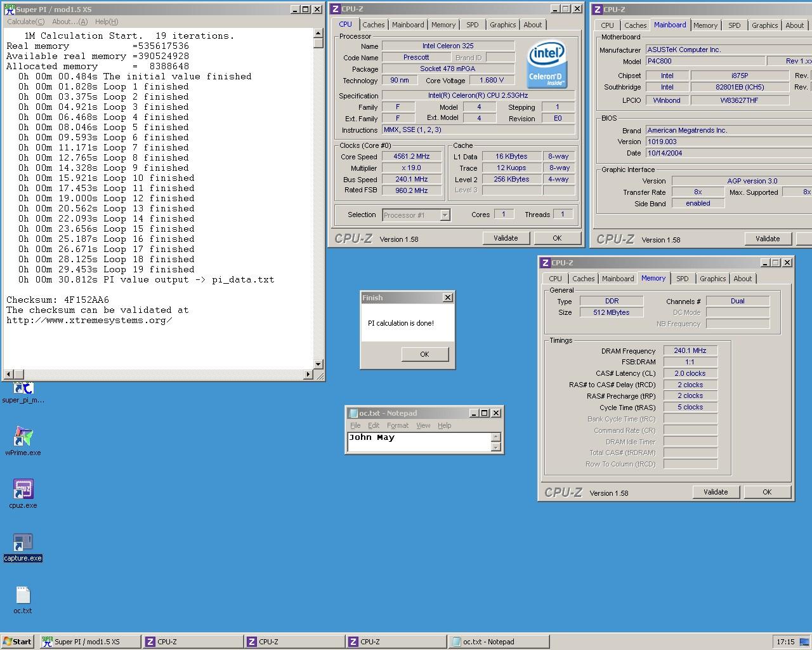The image size is (812, 650).
Task: Open the View menu in Notepad
Action: tap(423, 425)
